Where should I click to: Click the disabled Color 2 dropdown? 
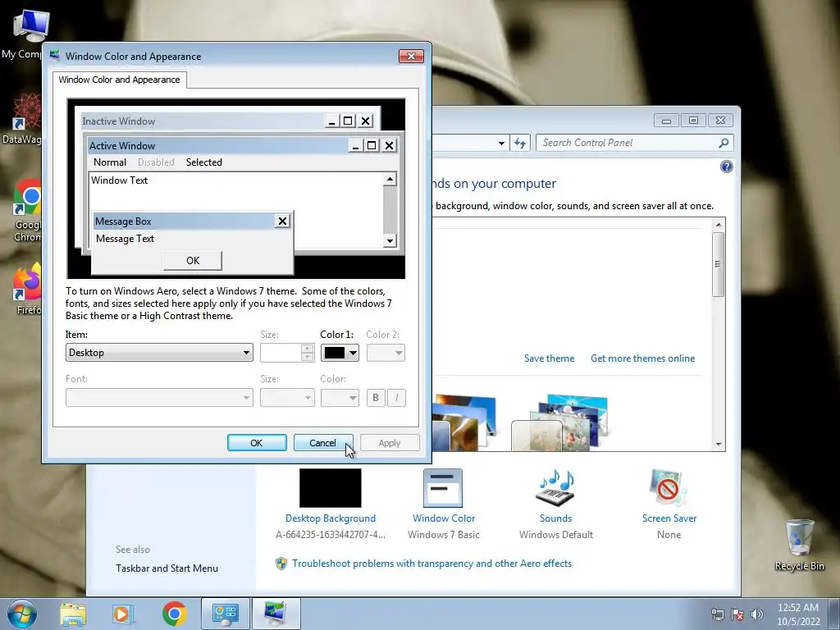coord(386,353)
